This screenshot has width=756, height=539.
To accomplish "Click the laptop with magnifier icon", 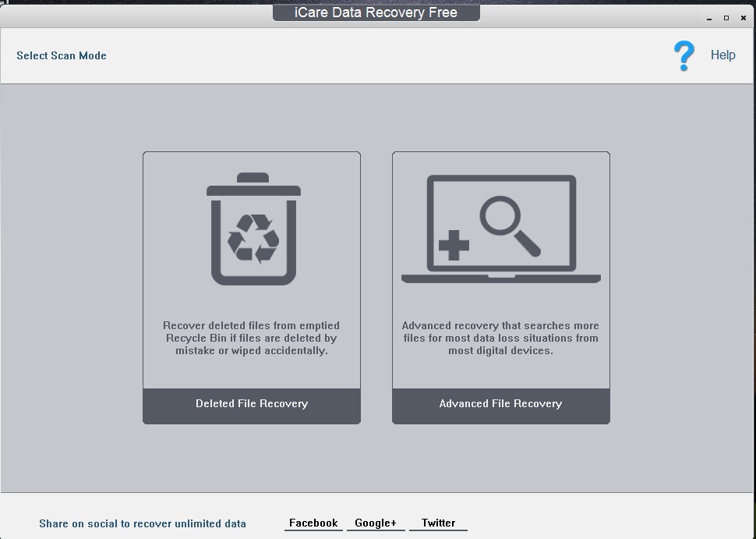I will pos(500,226).
